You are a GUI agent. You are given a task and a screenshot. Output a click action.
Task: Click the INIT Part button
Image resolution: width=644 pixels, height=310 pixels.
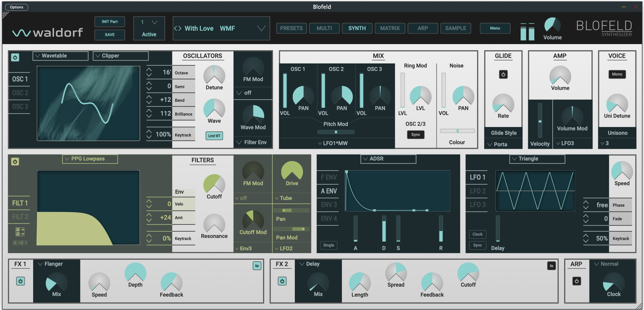pyautogui.click(x=109, y=22)
